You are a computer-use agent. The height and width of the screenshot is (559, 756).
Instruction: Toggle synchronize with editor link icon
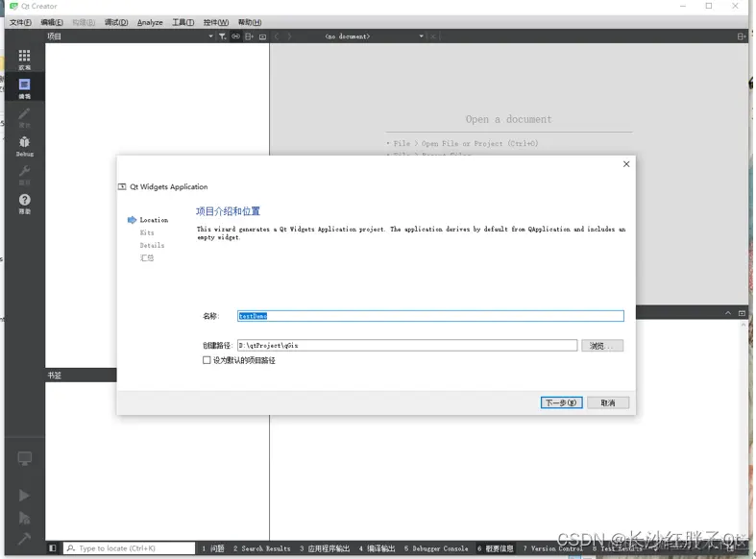tap(235, 36)
